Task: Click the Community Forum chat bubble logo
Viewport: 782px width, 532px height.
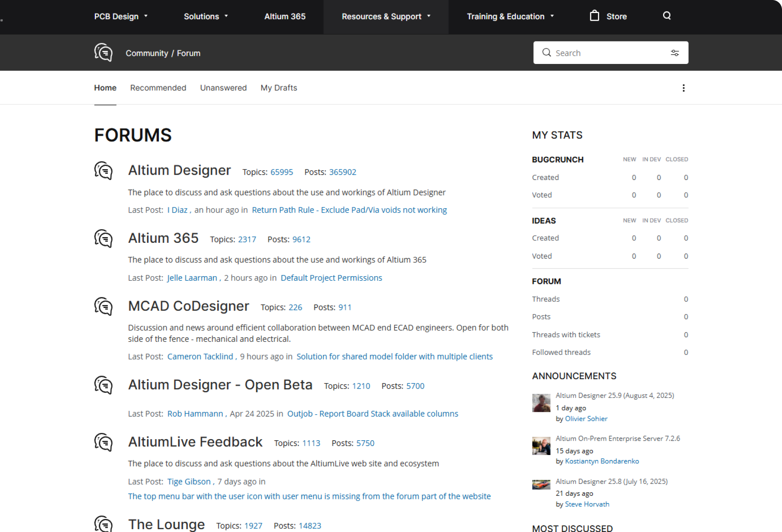Action: click(x=103, y=53)
